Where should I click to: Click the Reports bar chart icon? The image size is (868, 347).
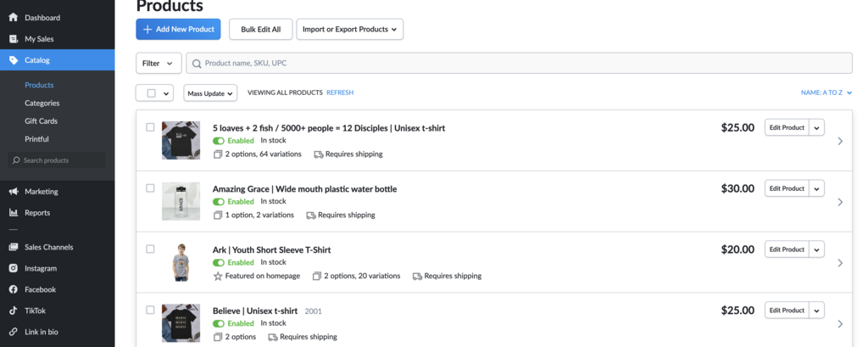click(13, 213)
